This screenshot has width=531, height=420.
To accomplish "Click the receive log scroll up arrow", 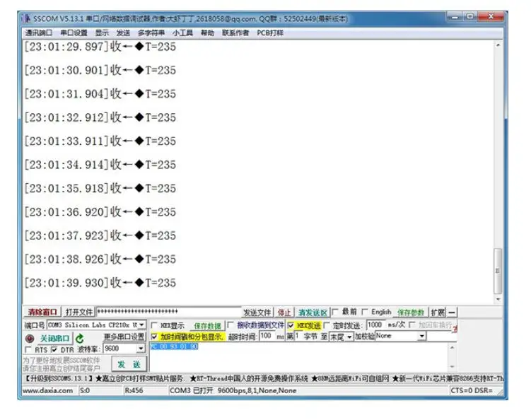I will 498,45.
